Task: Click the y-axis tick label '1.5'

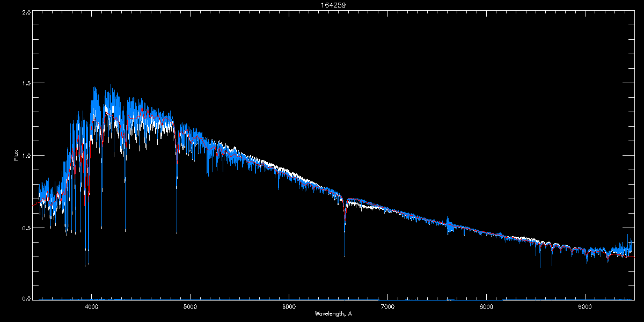Action: (26, 84)
